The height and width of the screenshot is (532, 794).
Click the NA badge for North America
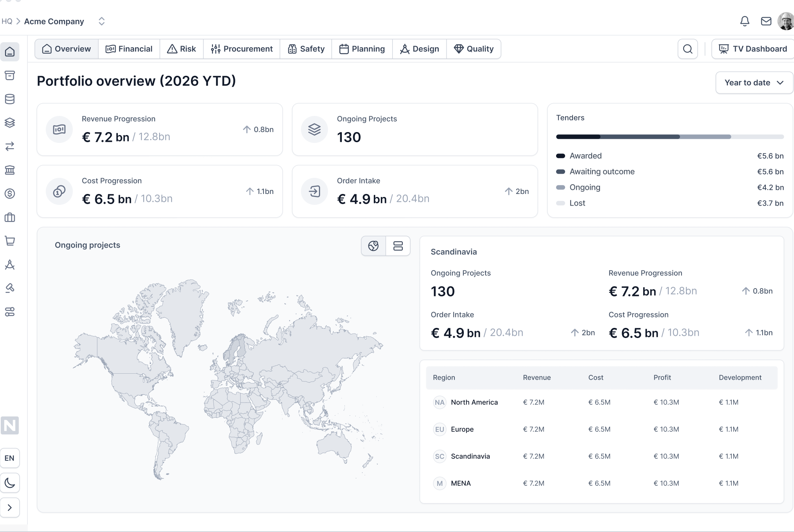(x=439, y=402)
